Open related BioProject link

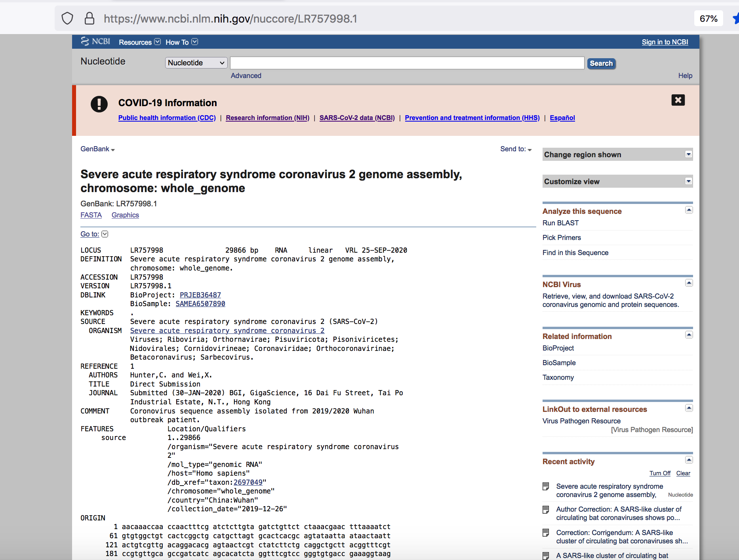[x=558, y=348]
